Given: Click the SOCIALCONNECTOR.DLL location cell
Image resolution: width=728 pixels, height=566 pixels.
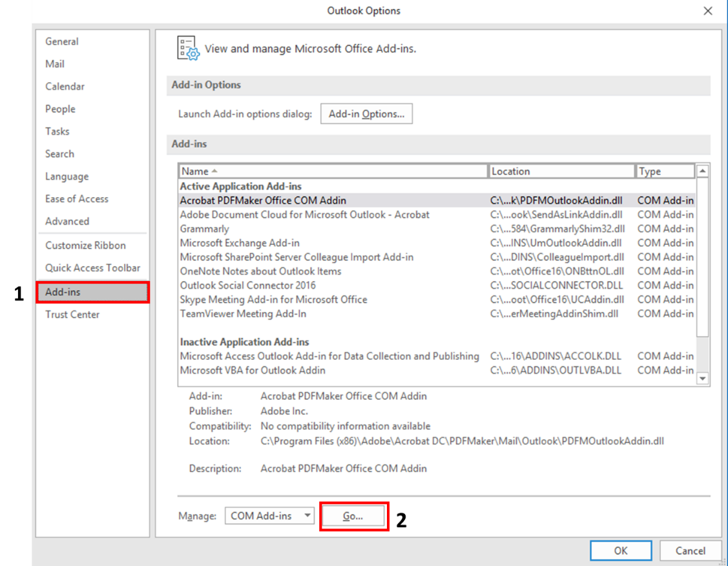Looking at the screenshot, I should 557,286.
